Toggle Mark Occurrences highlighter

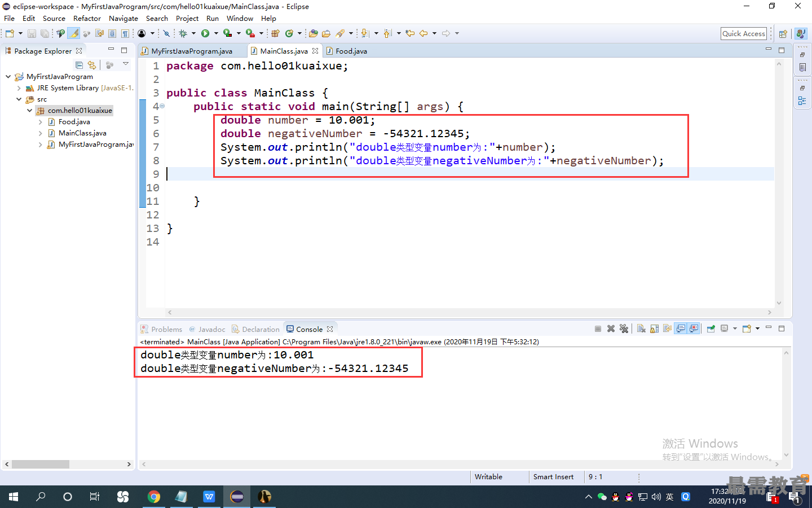[74, 33]
